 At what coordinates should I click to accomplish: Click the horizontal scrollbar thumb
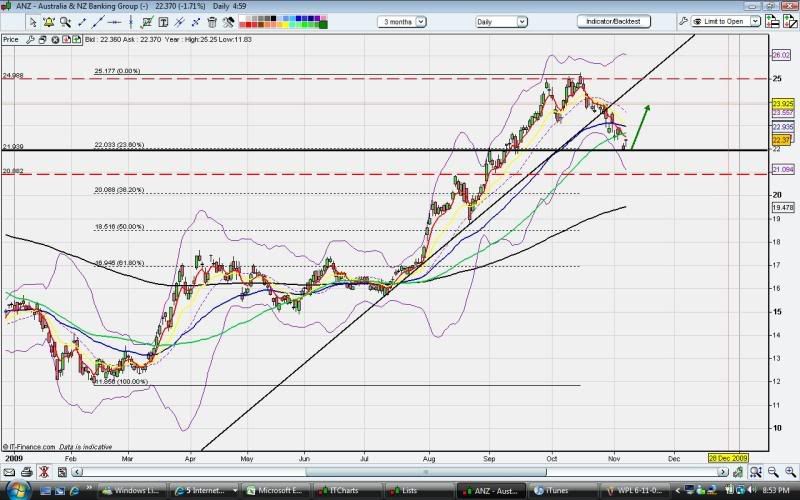tap(426, 472)
